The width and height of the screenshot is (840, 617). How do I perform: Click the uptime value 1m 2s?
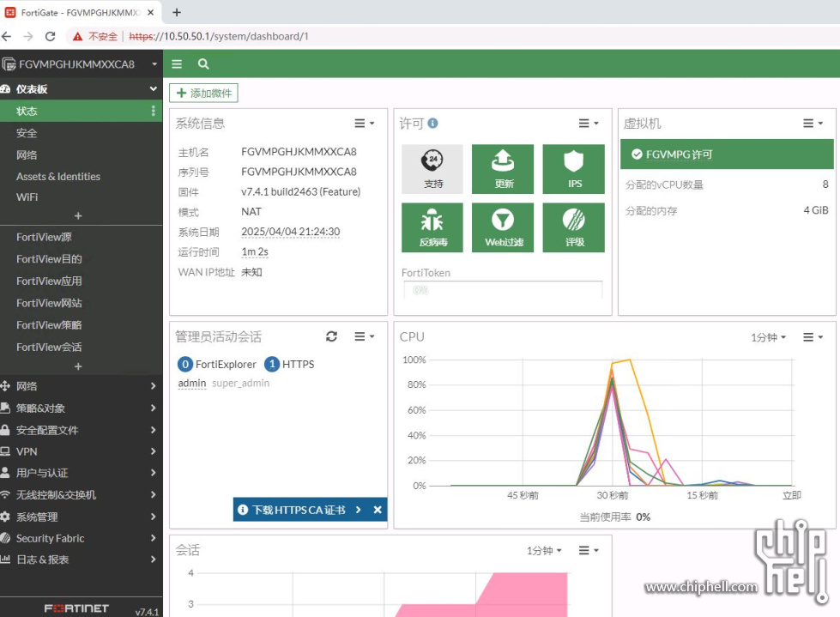[x=255, y=251]
